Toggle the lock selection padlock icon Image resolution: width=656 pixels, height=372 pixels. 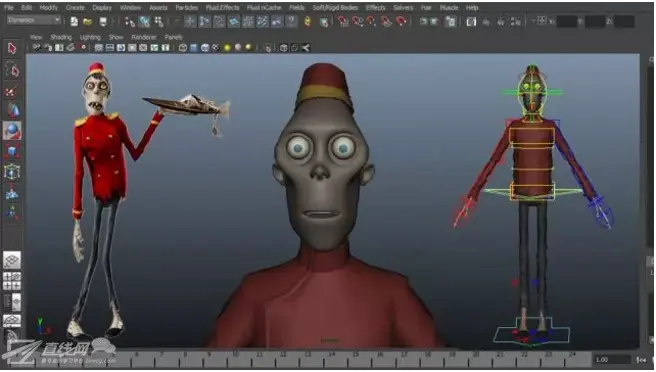(x=308, y=21)
